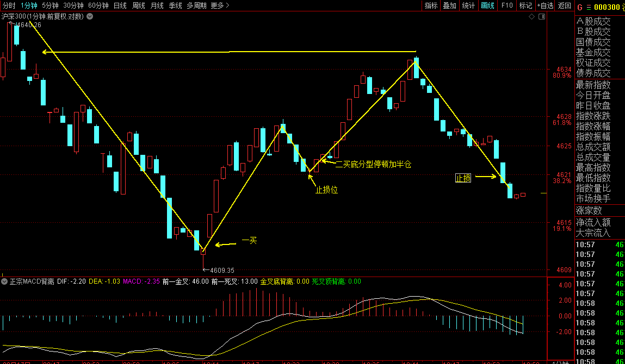The image size is (625, 364).
Task: Open the 指标 indicators menu
Action: (431, 5)
